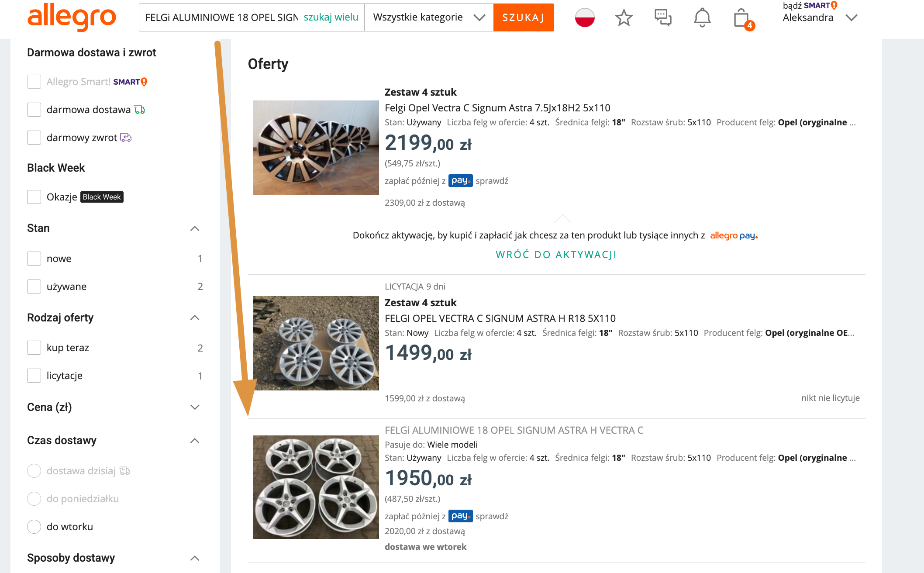Viewport: 924px width, 573px height.
Task: Tick the licytacje offer type checkbox
Action: [x=34, y=376]
